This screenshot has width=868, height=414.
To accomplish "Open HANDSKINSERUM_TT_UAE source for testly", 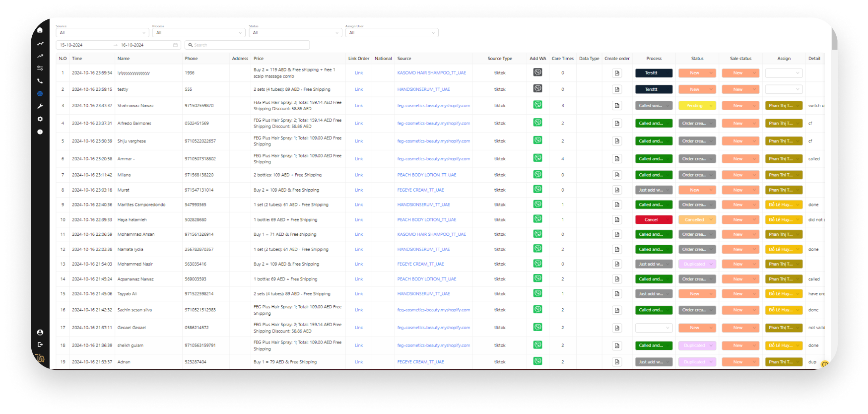I will pos(423,89).
